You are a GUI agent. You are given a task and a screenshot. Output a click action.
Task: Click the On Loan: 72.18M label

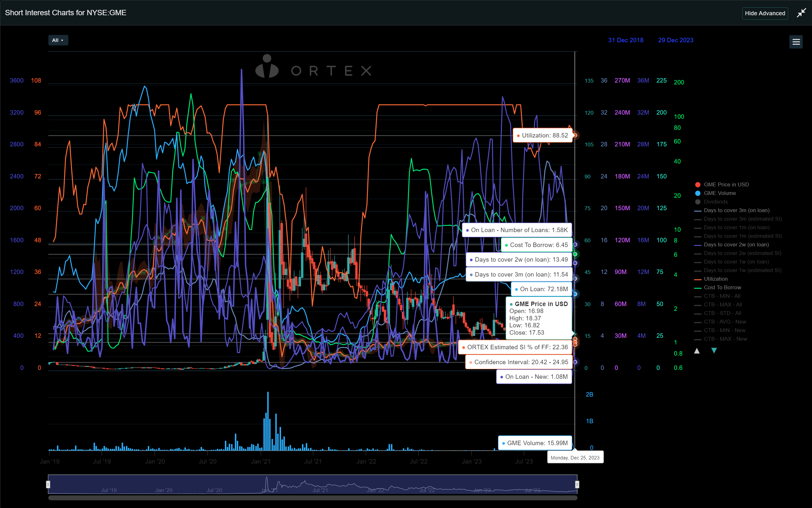tap(541, 289)
